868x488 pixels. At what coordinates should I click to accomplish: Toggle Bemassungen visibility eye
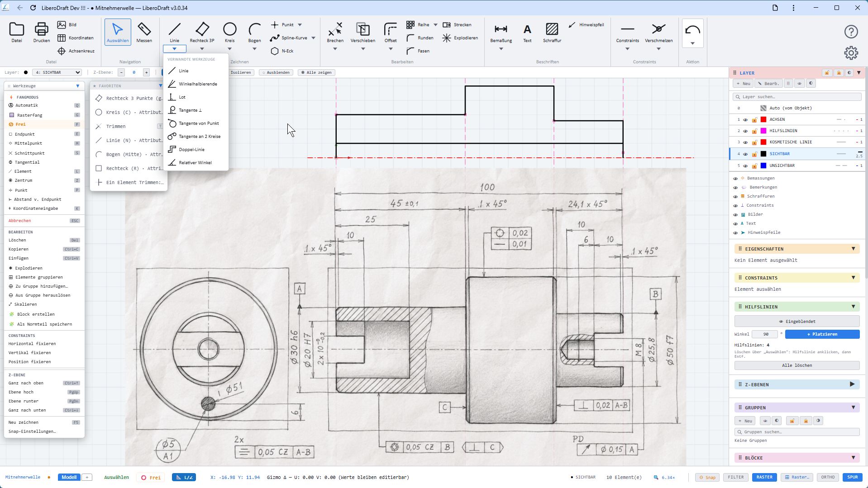pyautogui.click(x=735, y=179)
